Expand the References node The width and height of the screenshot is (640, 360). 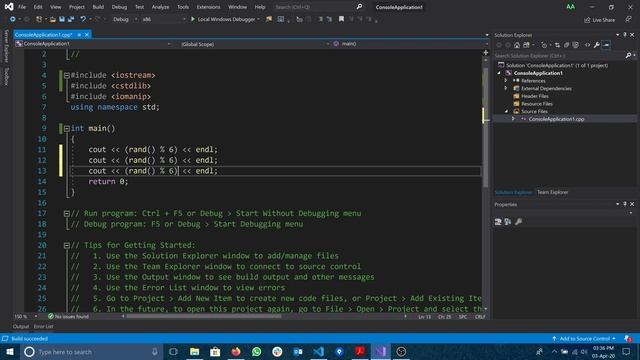click(506, 81)
